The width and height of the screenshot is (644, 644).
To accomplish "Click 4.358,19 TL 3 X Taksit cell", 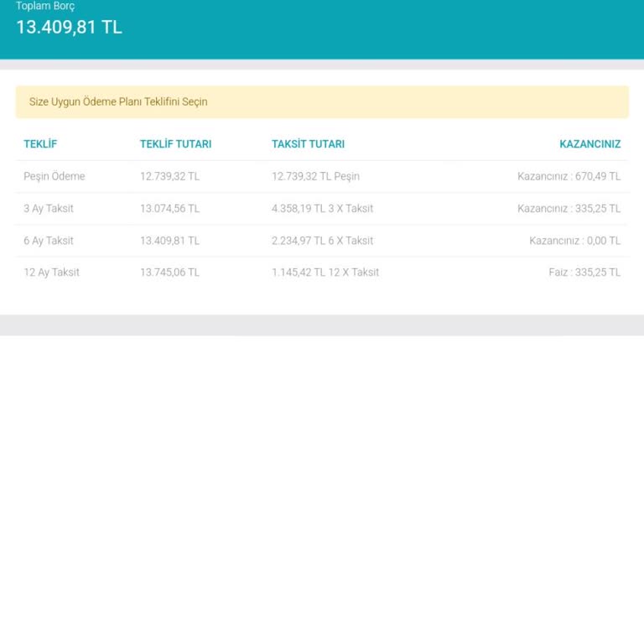I will 322,209.
